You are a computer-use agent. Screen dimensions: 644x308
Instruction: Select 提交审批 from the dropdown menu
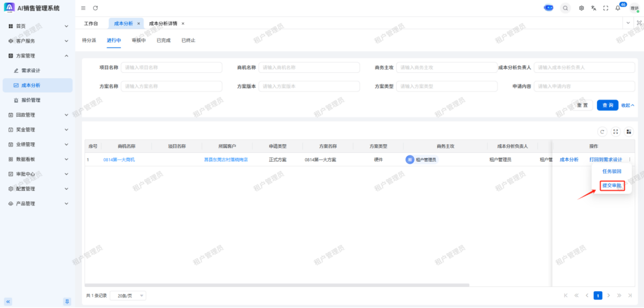tap(612, 185)
